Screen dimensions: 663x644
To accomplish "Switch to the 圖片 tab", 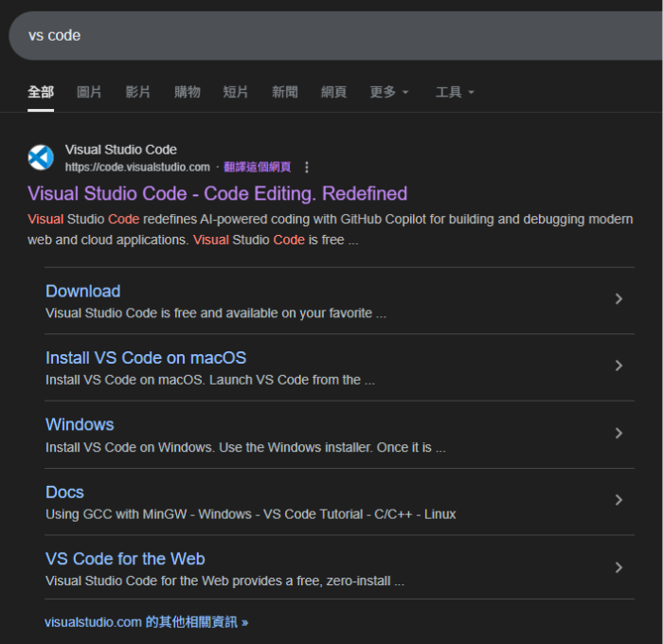I will click(89, 92).
